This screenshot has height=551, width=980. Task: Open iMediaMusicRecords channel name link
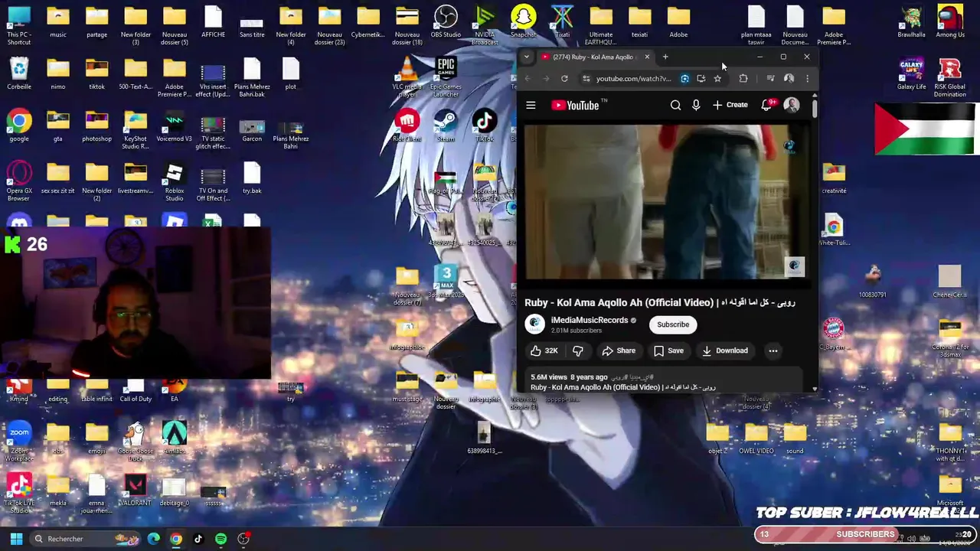(x=590, y=320)
